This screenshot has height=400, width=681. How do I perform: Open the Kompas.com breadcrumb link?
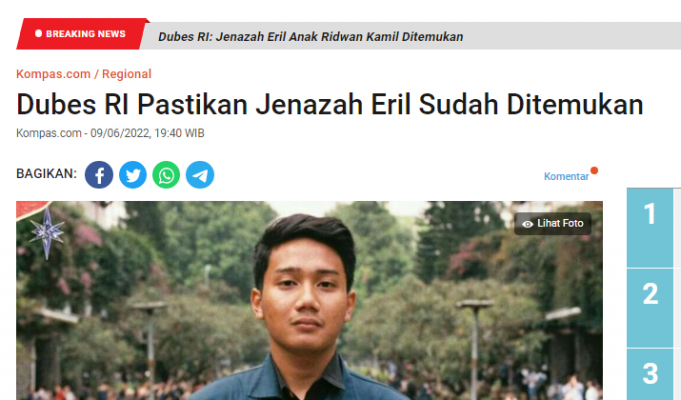click(x=53, y=74)
